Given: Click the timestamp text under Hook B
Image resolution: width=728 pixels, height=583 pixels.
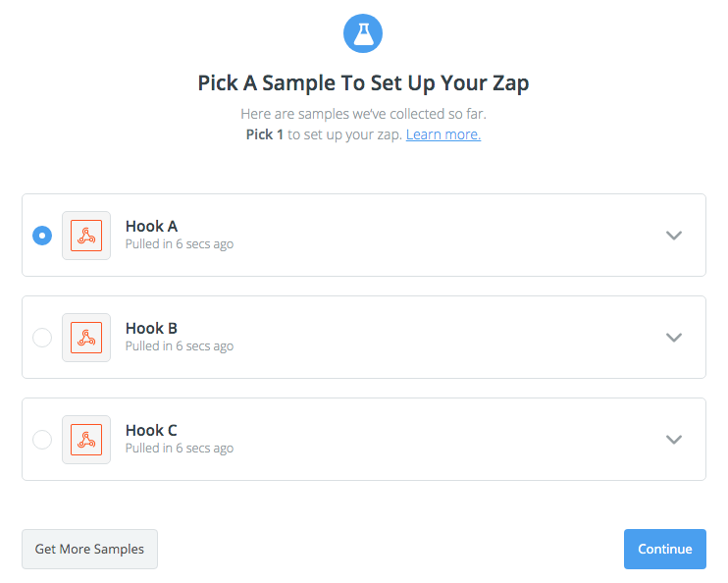Looking at the screenshot, I should click(x=180, y=346).
